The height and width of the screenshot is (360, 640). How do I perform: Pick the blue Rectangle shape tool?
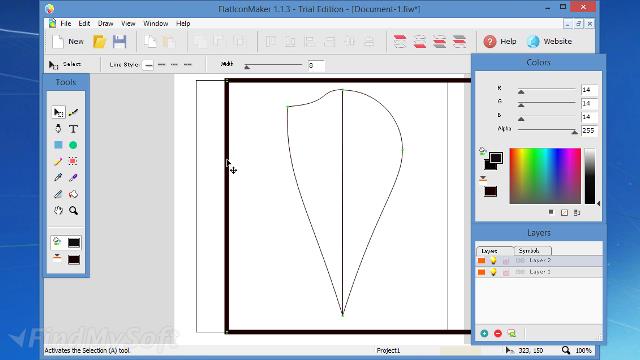pyautogui.click(x=58, y=145)
